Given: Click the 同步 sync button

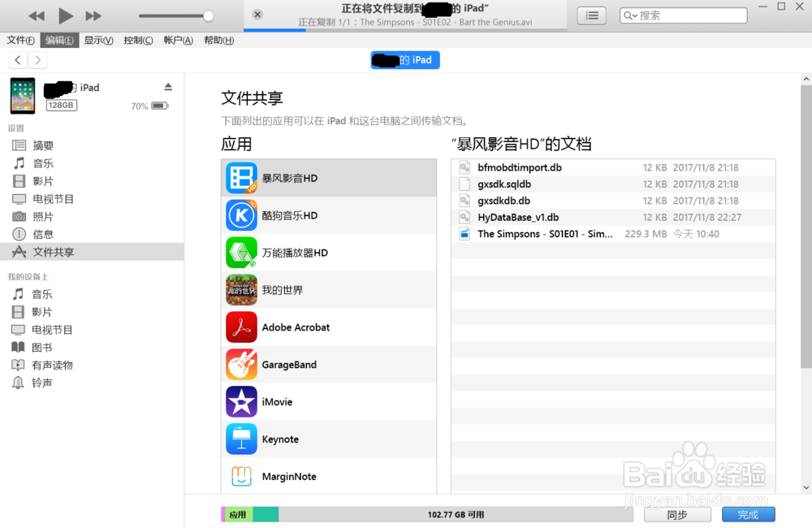Looking at the screenshot, I should pos(677,514).
